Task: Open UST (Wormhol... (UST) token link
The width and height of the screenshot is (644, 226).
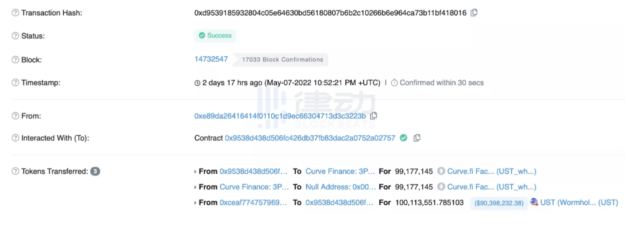Action: click(x=579, y=202)
